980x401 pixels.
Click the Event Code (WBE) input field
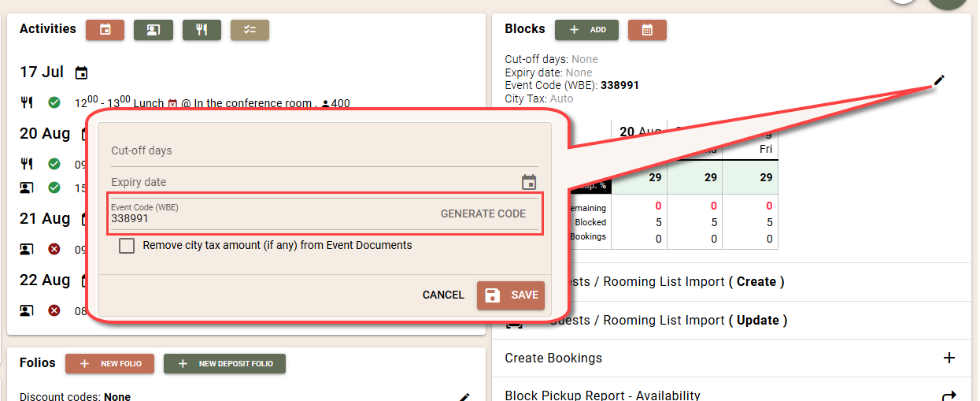(x=271, y=218)
